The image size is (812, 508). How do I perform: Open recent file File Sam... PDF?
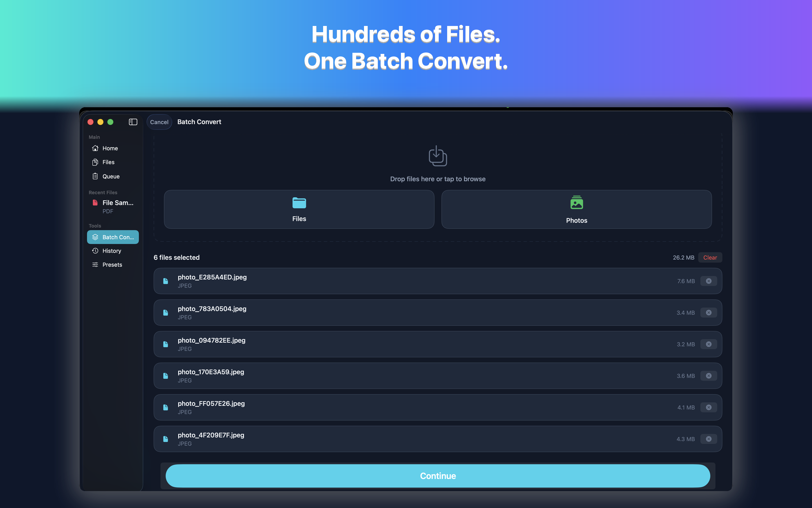[113, 207]
